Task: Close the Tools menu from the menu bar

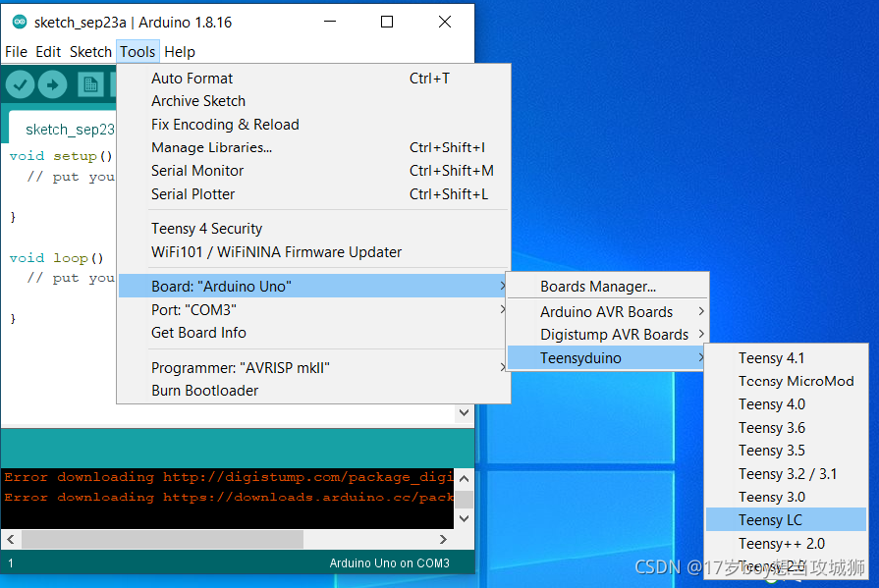Action: point(137,52)
